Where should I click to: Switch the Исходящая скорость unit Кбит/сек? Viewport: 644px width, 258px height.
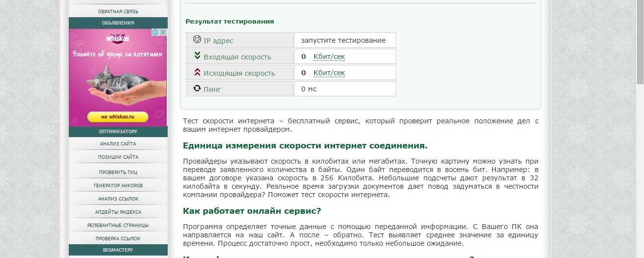pos(329,73)
